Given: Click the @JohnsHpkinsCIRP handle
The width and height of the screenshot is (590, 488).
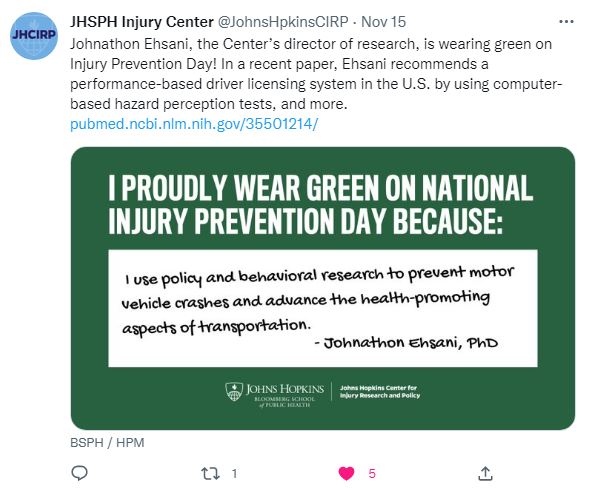Looking at the screenshot, I should 283,22.
